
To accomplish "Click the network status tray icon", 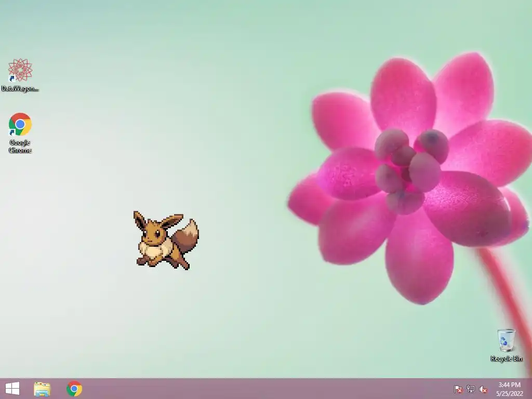I will 471,389.
